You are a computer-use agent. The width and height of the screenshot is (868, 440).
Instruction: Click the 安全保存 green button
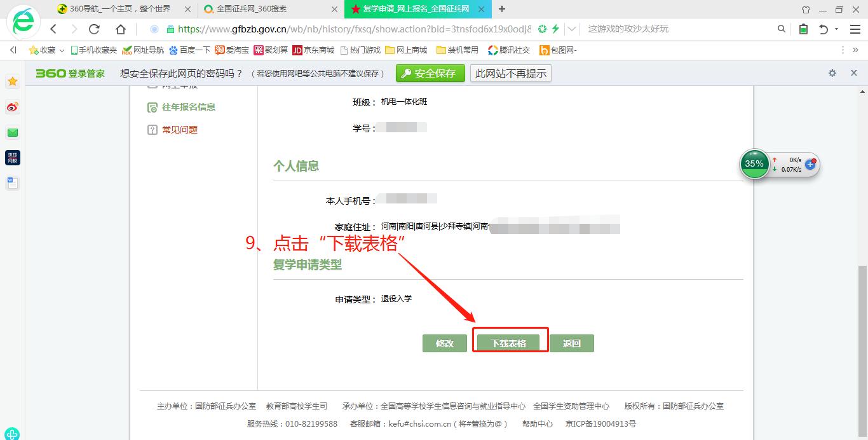[x=430, y=73]
